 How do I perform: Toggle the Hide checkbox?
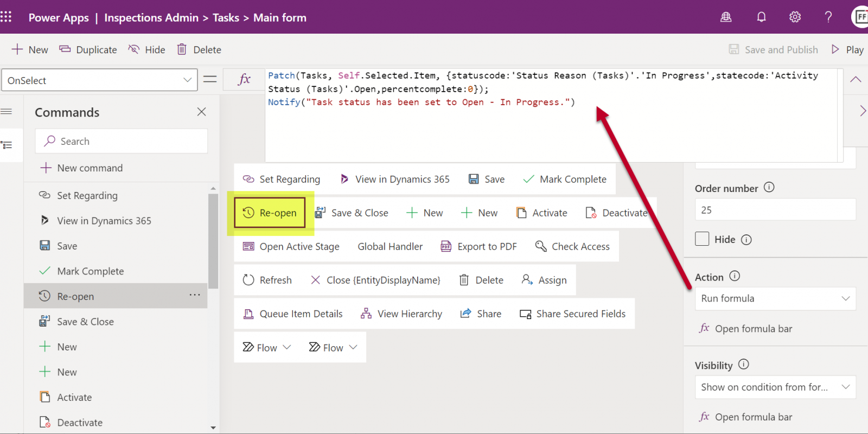(x=702, y=239)
